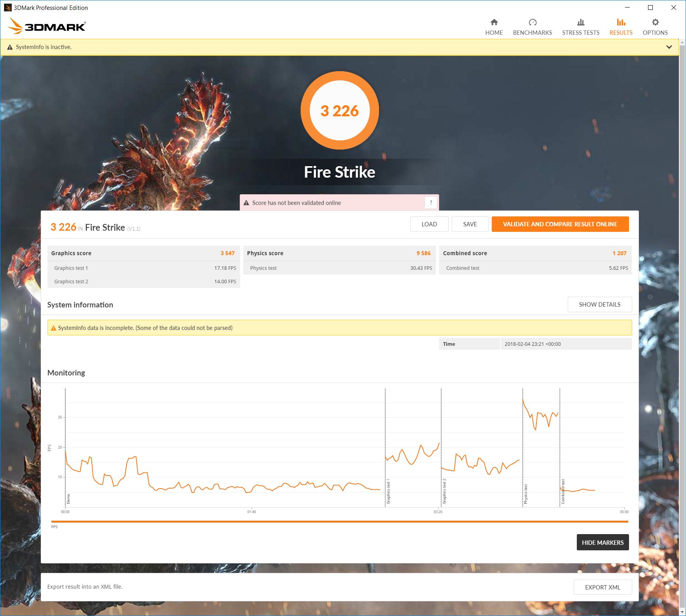686x616 pixels.
Task: Click the System information heading
Action: click(80, 305)
